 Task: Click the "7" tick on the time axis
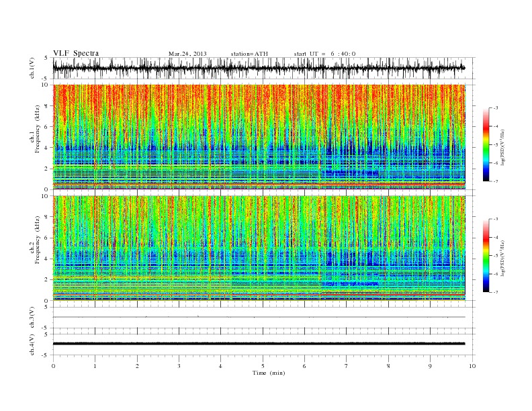(x=347, y=366)
